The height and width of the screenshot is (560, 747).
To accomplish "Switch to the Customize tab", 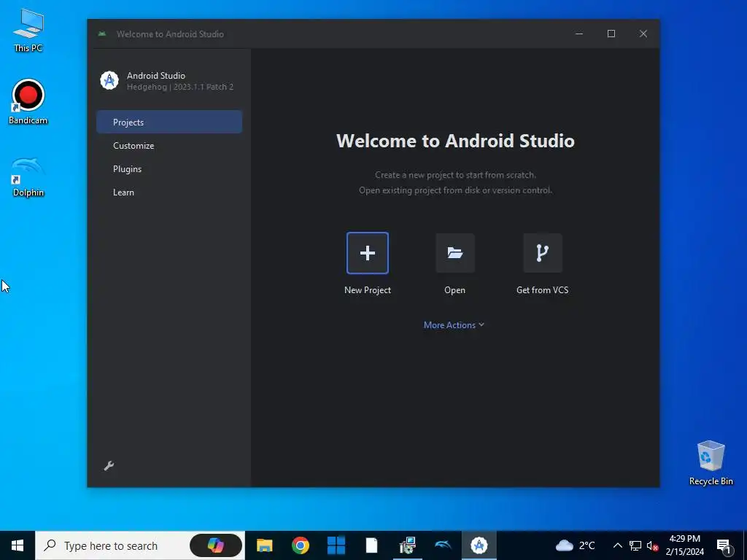I will [169, 146].
